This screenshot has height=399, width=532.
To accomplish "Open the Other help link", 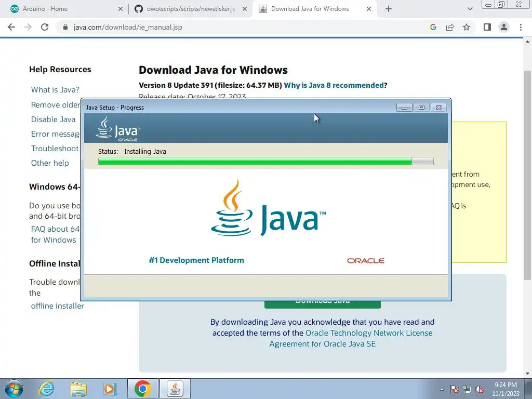I will tap(50, 163).
